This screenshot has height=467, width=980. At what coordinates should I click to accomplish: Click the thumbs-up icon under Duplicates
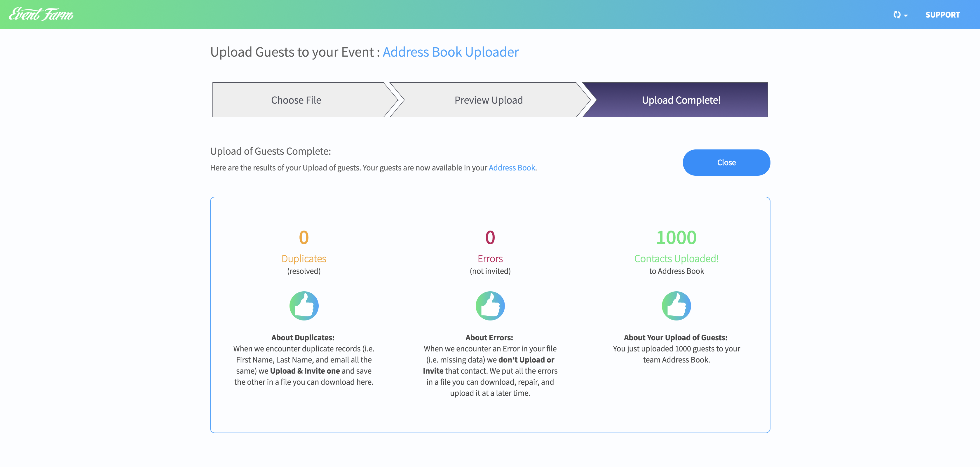pos(304,306)
